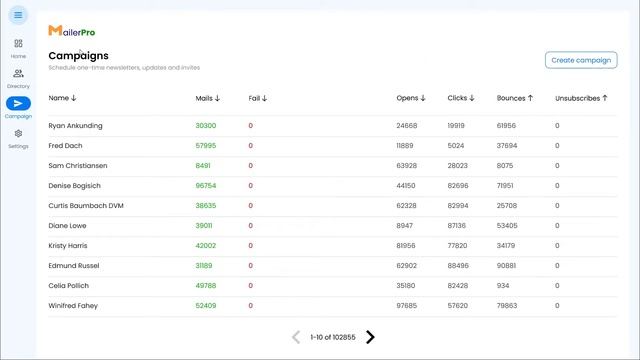
Task: Click pagination text 1-10 of 102855
Action: click(x=333, y=337)
